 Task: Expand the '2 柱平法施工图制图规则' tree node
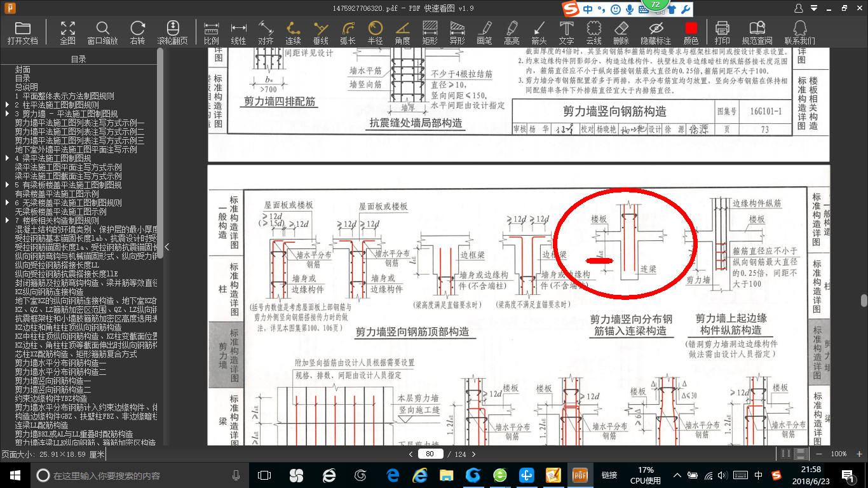[x=7, y=105]
